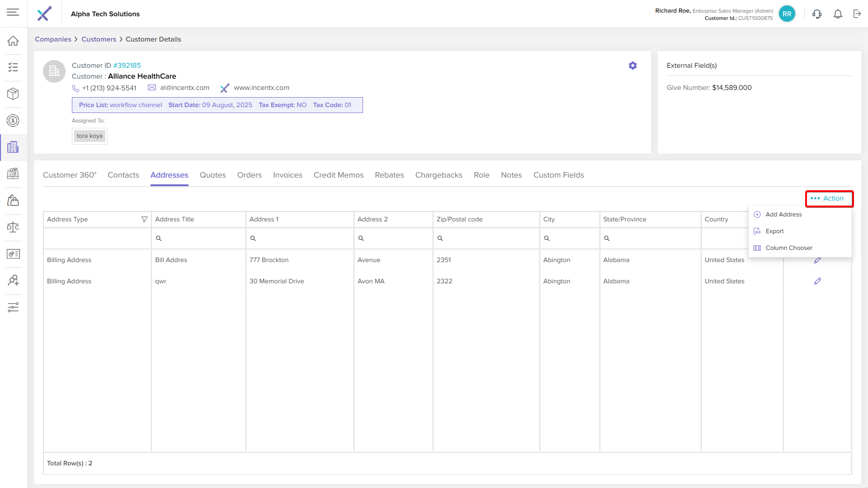Screen dimensions: 868x488
Task: Edit the 30 Memorial Drive address row
Action: (817, 281)
